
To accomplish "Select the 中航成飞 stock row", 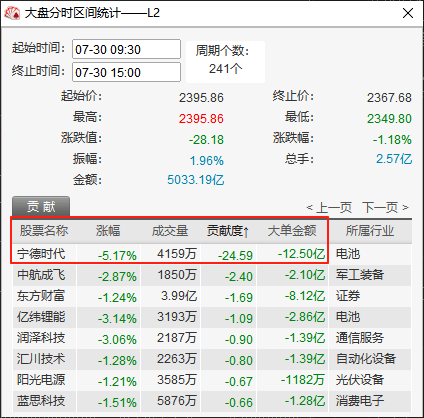I will pos(212,275).
